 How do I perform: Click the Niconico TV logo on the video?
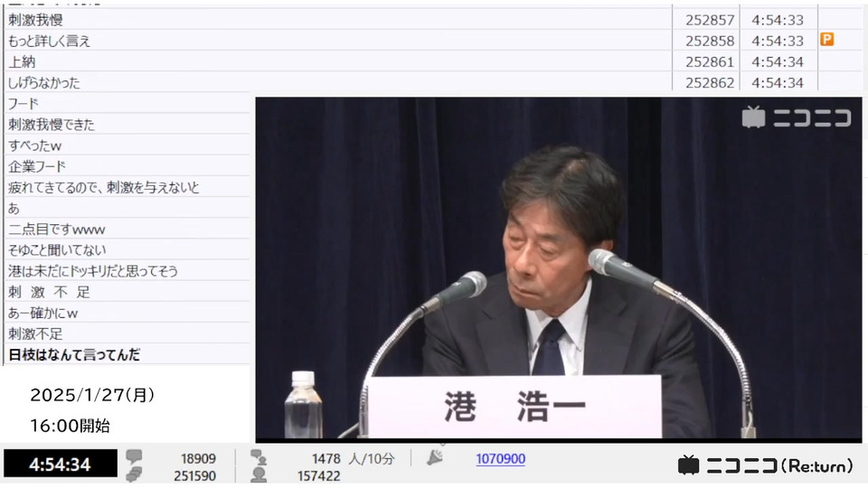(796, 117)
